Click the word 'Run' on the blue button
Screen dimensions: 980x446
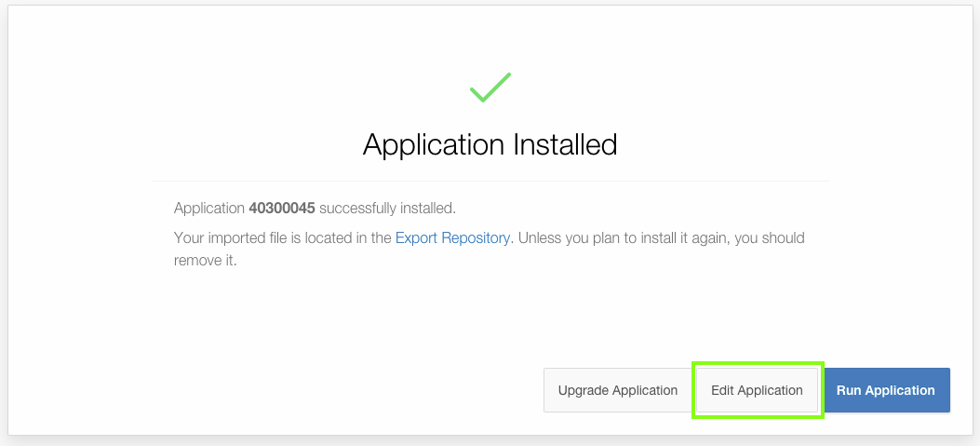pyautogui.click(x=849, y=390)
